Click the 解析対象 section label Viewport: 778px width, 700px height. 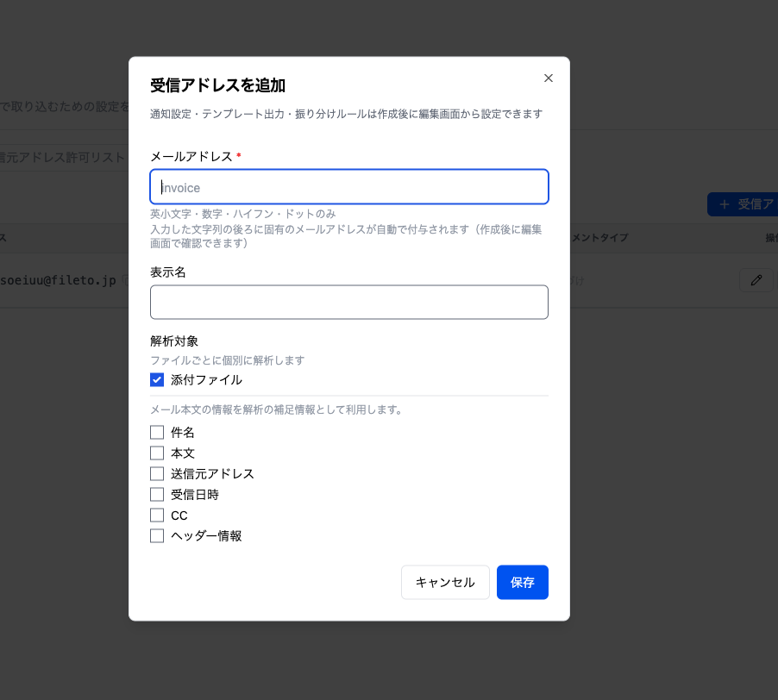coord(174,341)
